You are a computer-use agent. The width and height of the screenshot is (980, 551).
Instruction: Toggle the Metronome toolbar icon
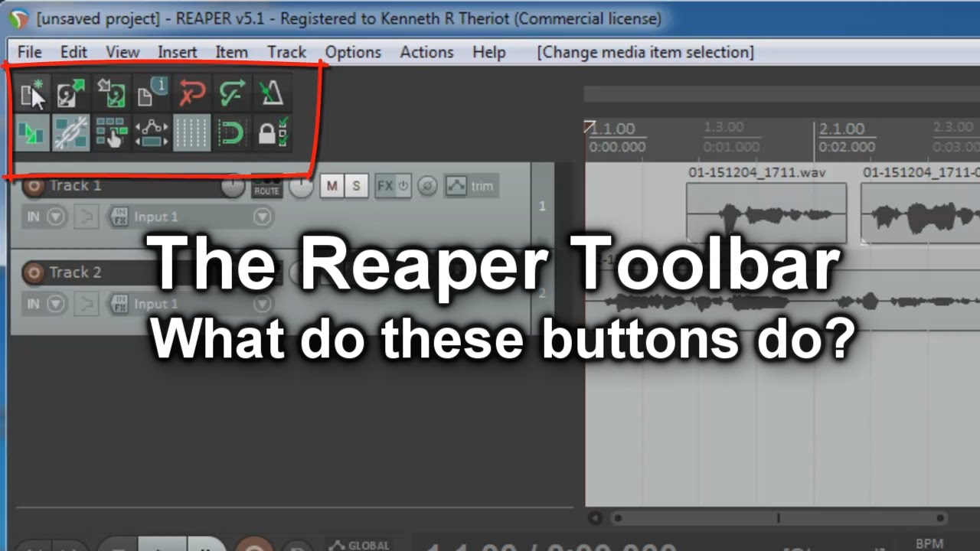pyautogui.click(x=271, y=94)
